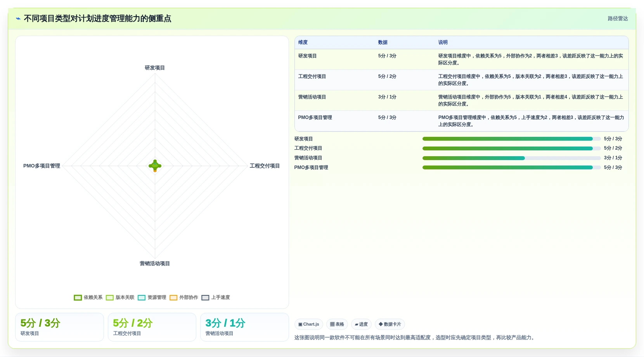Click the page title 不同项目类型对计划进度管理能力的侧重点
Image resolution: width=644 pixels, height=357 pixels.
[x=97, y=19]
